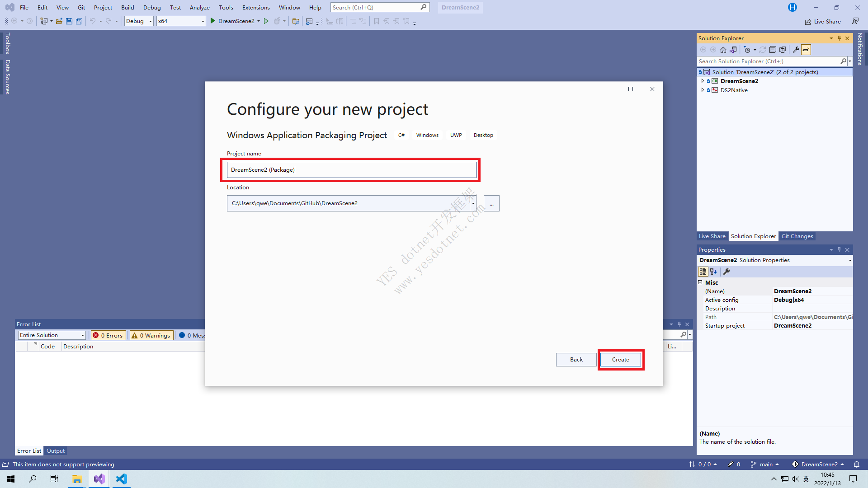Click the Search Solution Explorer field

(769, 61)
